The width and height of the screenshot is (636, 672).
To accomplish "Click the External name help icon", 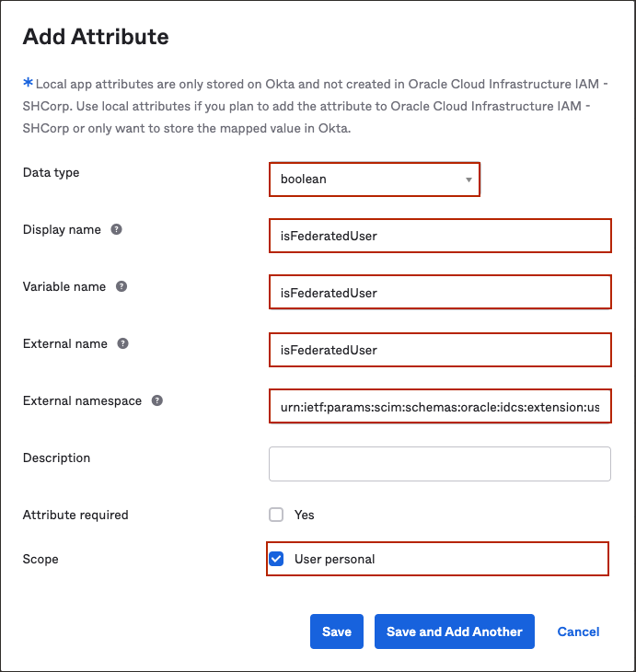I will click(123, 343).
